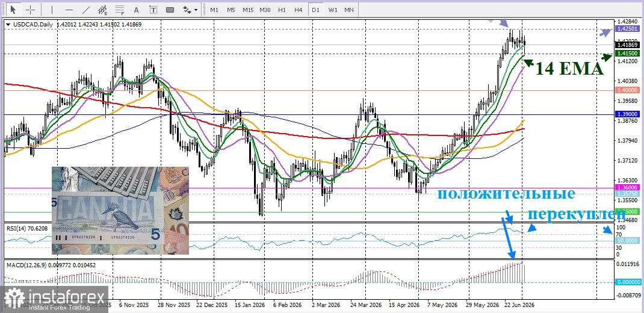Click the gray rectangle shape tool

170,10
